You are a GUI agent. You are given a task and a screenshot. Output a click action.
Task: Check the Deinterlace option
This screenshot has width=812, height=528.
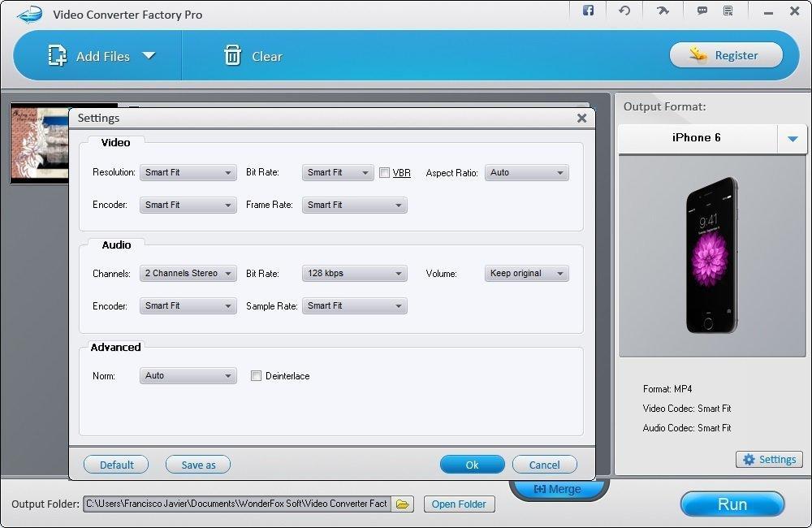click(x=256, y=375)
